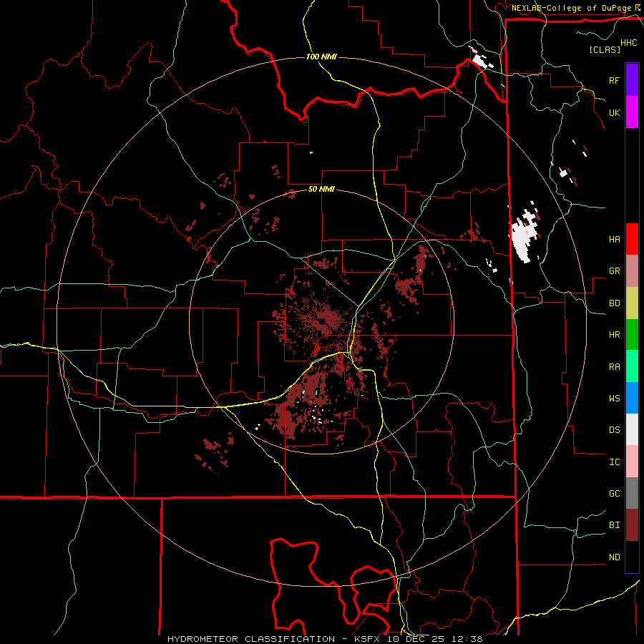Select the GR legend color block
Screen dimensions: 644x644
[x=632, y=270]
